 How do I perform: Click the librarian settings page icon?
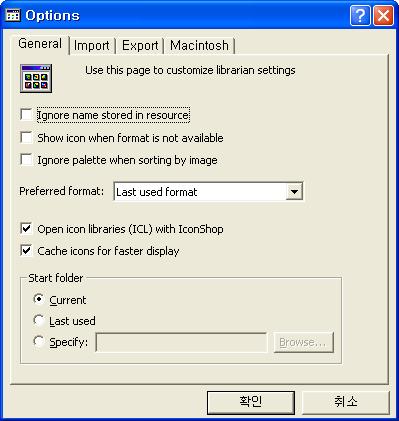click(36, 78)
